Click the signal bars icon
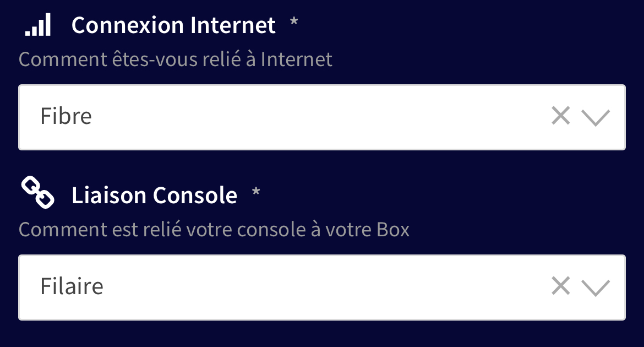The image size is (644, 347). pyautogui.click(x=38, y=25)
